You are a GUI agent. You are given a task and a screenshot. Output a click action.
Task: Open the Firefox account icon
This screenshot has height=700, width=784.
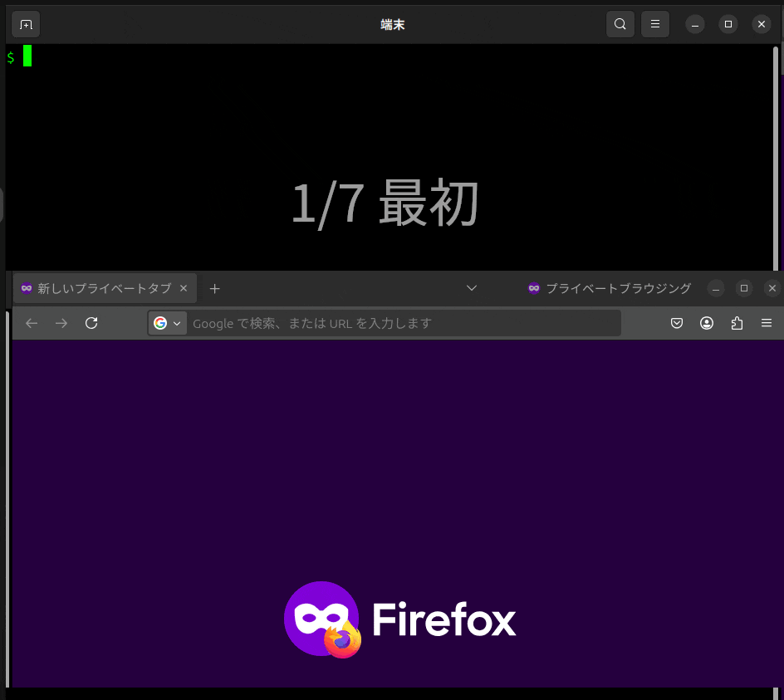point(707,323)
